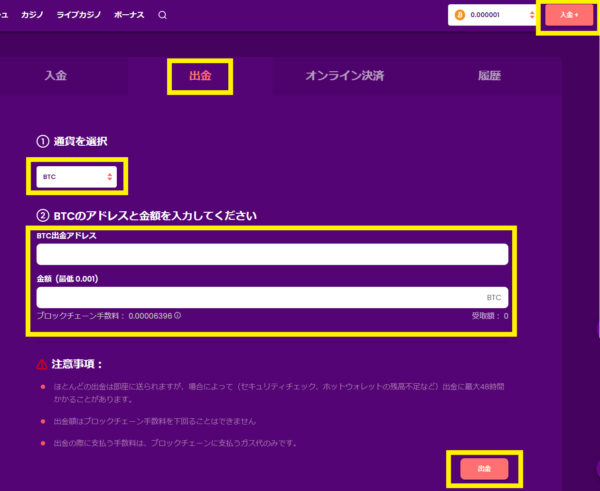Screen dimensions: 600x491
Task: Switch to the 入金 deposit tab
Action: coord(57,76)
